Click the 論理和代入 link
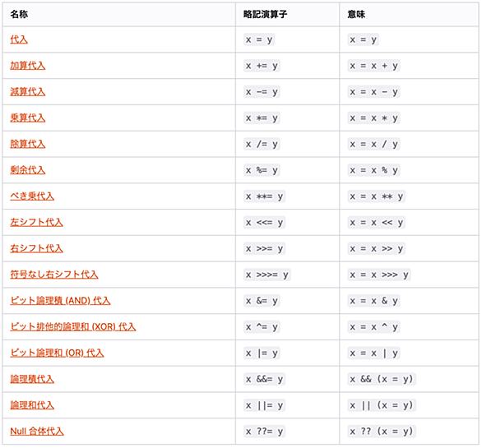Viewport: 482px width, 448px height. point(32,405)
